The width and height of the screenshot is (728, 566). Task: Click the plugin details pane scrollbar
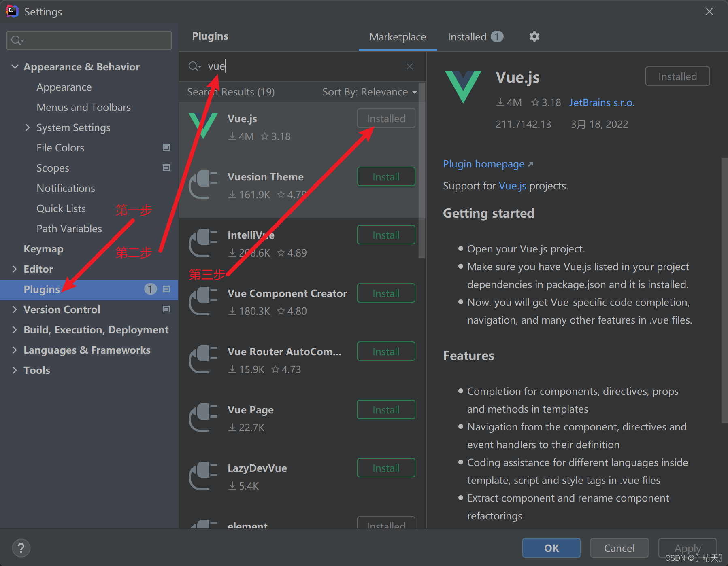click(x=724, y=290)
